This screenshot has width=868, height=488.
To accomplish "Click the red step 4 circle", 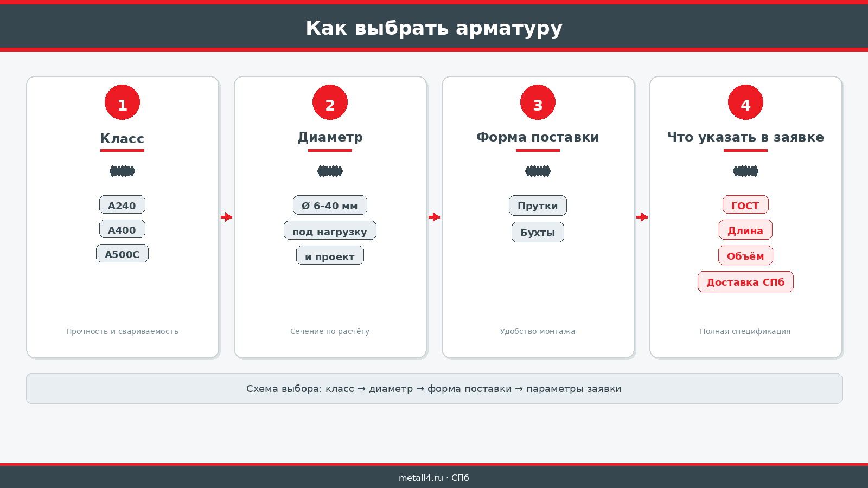I will click(745, 102).
